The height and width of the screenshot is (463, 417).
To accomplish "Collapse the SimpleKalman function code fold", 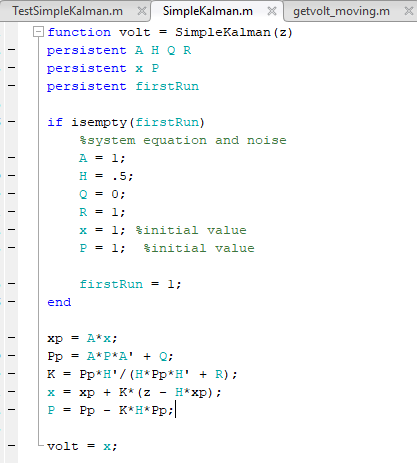I will [x=39, y=32].
